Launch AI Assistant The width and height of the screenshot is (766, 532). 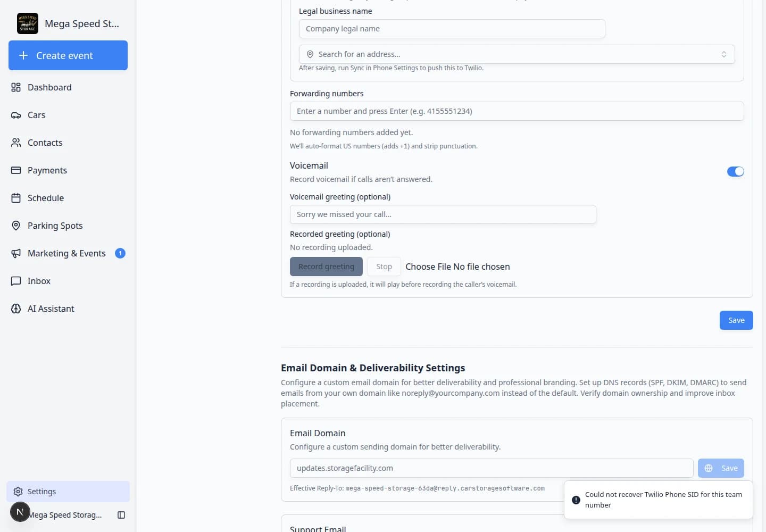(x=68, y=309)
